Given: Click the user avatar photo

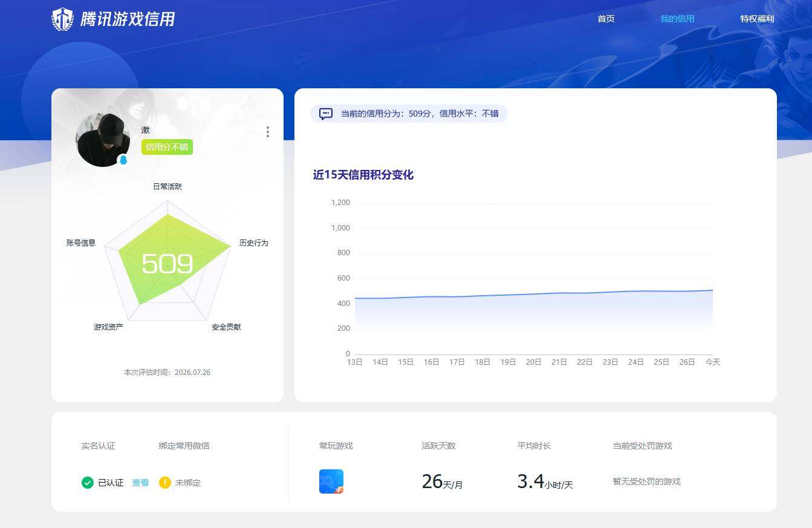Looking at the screenshot, I should pos(103,140).
